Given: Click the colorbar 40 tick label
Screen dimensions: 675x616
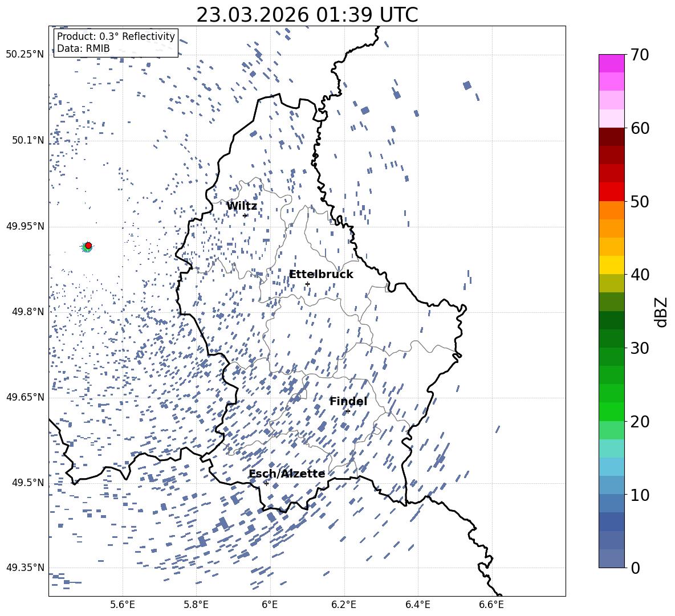Looking at the screenshot, I should coord(640,275).
